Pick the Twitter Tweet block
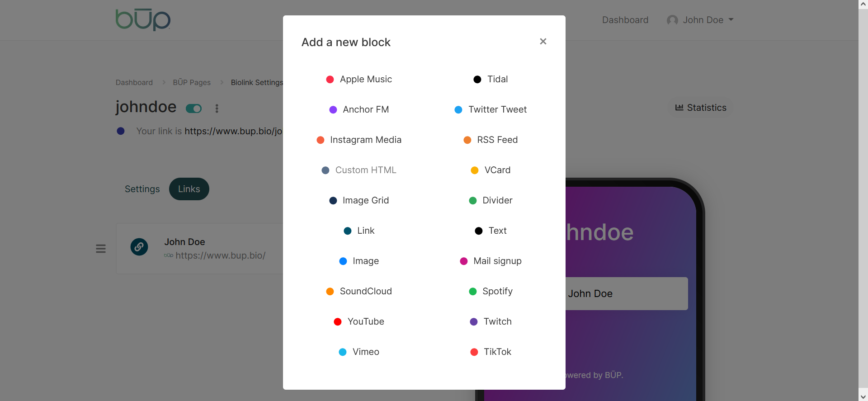 click(491, 109)
